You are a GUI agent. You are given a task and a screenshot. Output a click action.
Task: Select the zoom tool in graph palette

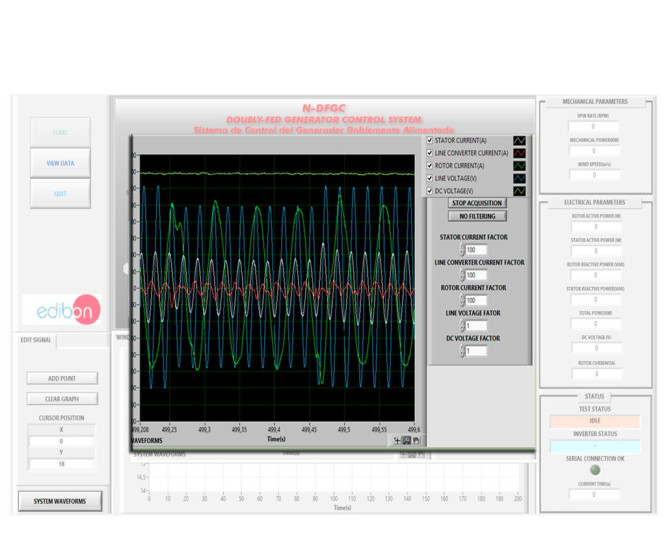click(x=407, y=440)
